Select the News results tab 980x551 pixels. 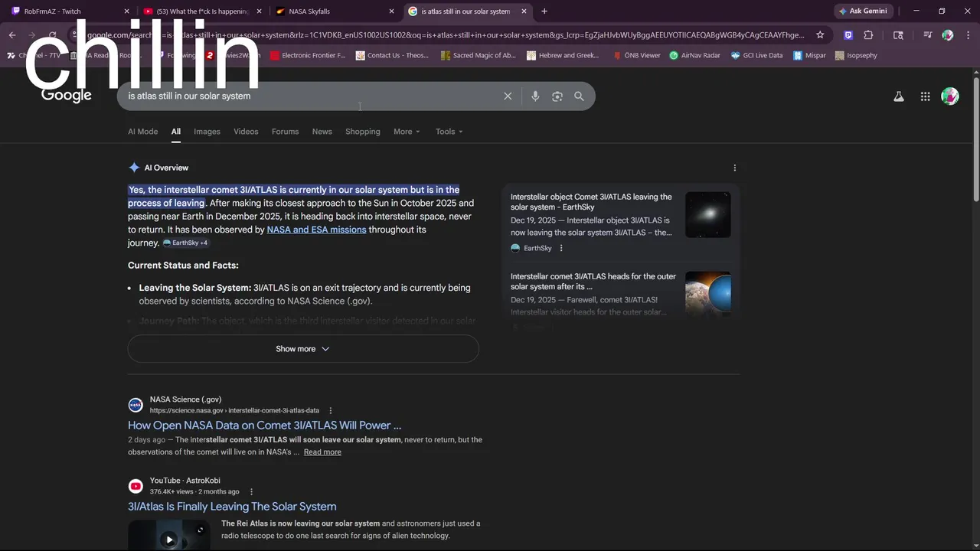coord(322,132)
